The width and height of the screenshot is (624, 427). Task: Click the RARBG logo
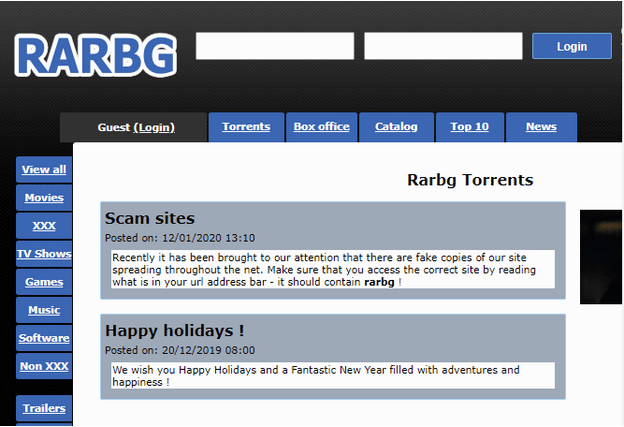click(x=96, y=55)
